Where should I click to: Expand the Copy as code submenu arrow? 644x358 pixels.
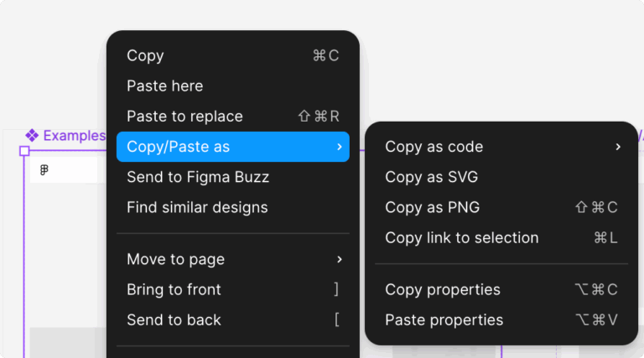coord(617,147)
